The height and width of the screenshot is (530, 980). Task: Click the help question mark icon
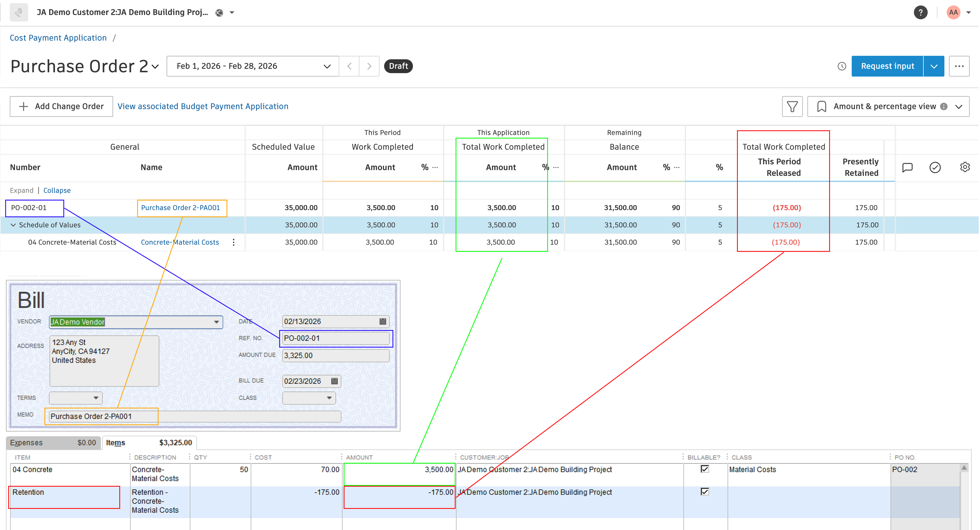(921, 12)
